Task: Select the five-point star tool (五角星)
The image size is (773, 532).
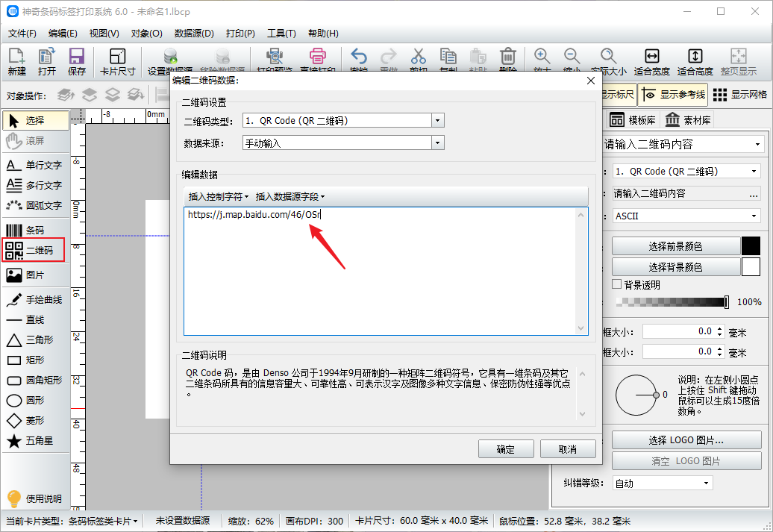Action: [x=36, y=441]
